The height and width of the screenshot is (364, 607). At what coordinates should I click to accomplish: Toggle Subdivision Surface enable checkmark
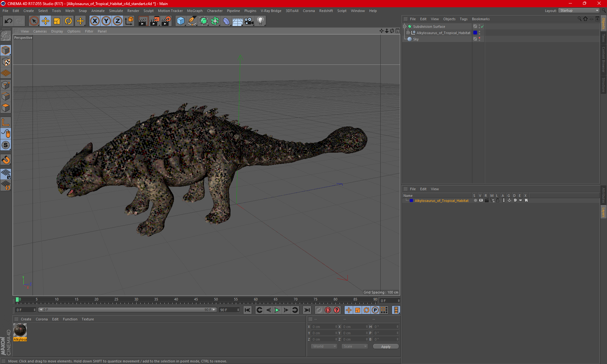[482, 27]
